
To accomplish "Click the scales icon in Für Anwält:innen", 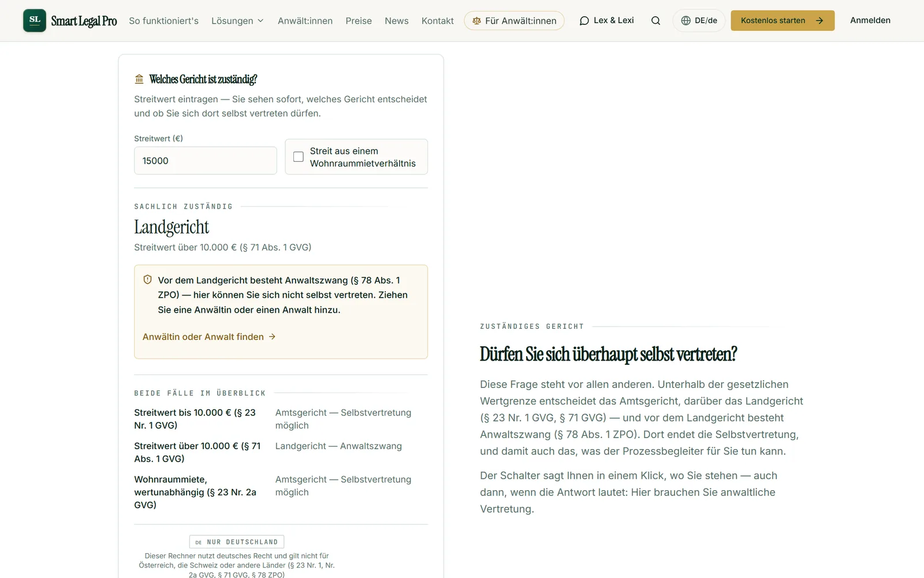I will (x=476, y=21).
